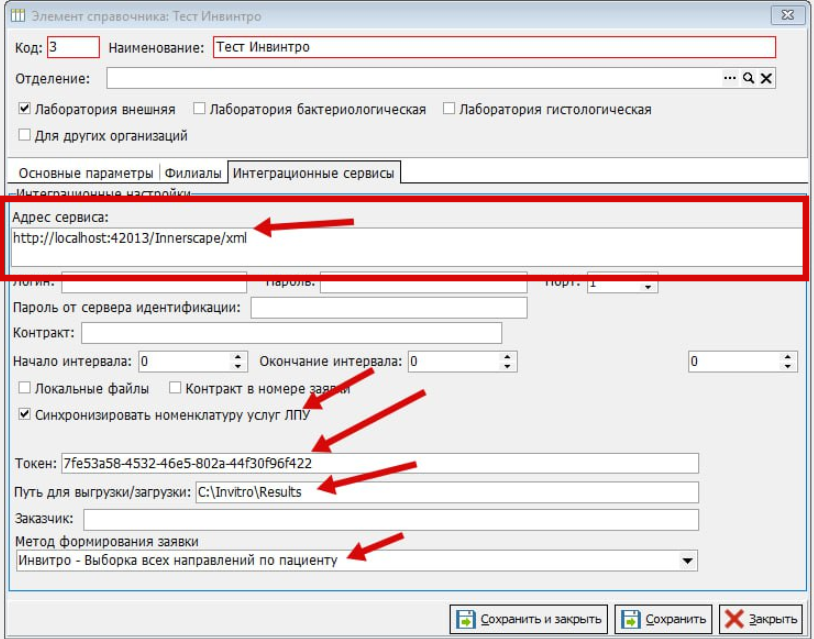Viewport: 814px width, 639px height.
Task: Increase Начало интервала spinner value
Action: pyautogui.click(x=238, y=356)
